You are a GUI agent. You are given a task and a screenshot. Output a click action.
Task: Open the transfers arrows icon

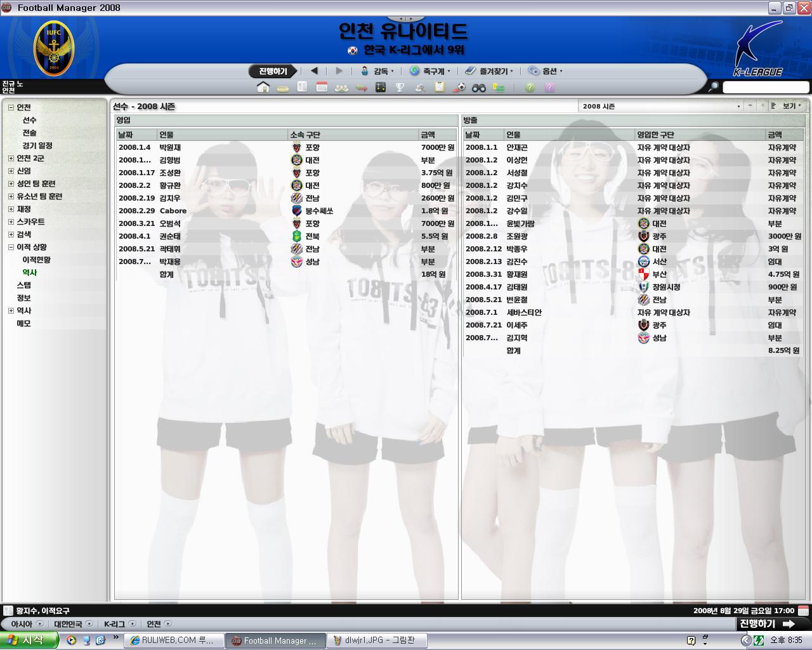coord(361,88)
